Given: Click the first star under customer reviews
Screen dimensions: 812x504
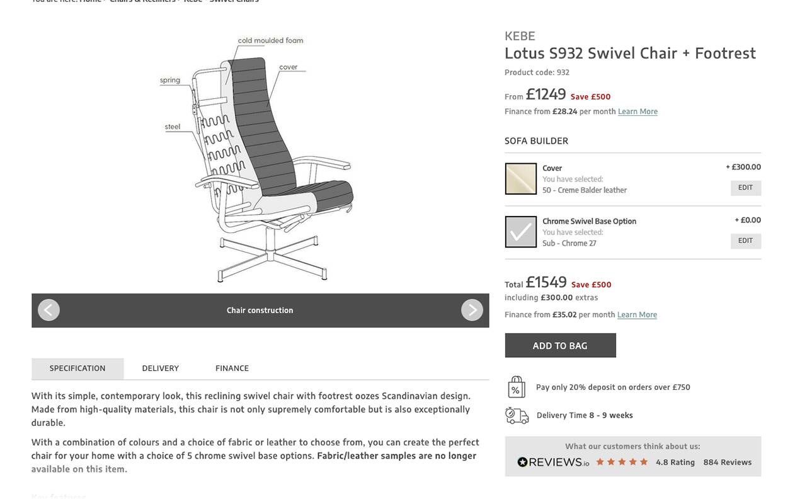Looking at the screenshot, I should pyautogui.click(x=599, y=461).
